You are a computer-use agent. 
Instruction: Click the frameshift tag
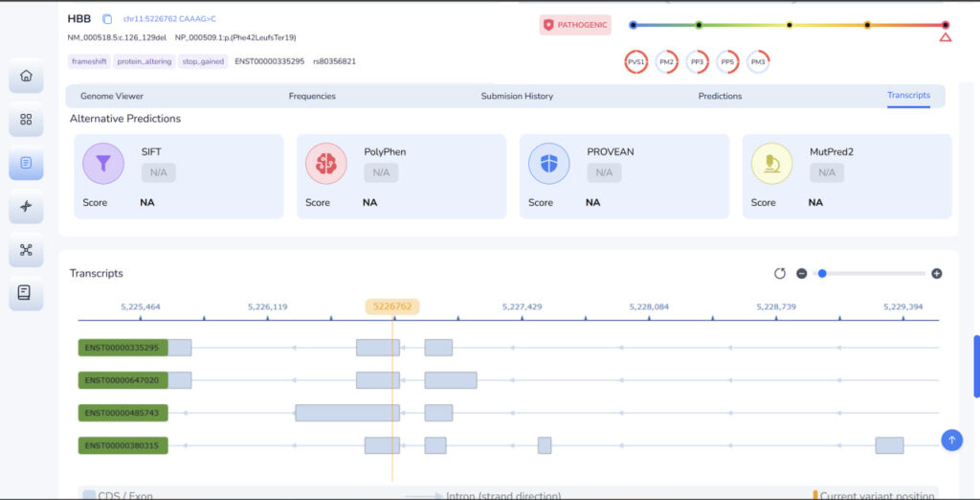point(89,61)
